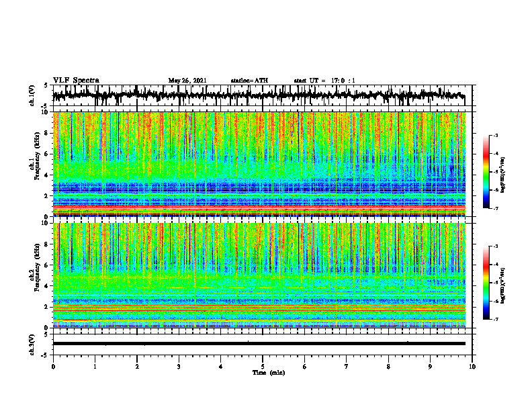Screen dimensions: 532x411
Task: Click the time axis tick label "9"
Action: coord(430,367)
